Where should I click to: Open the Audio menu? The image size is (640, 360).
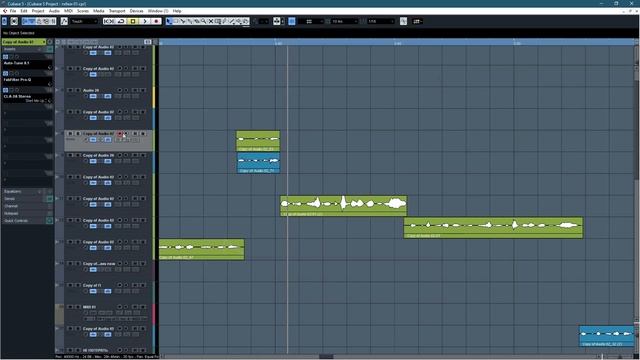[54, 11]
